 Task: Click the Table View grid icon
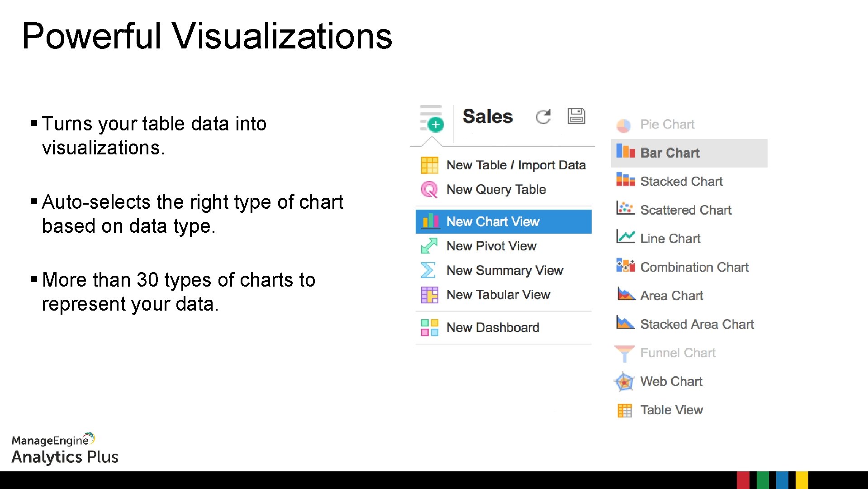(x=625, y=410)
